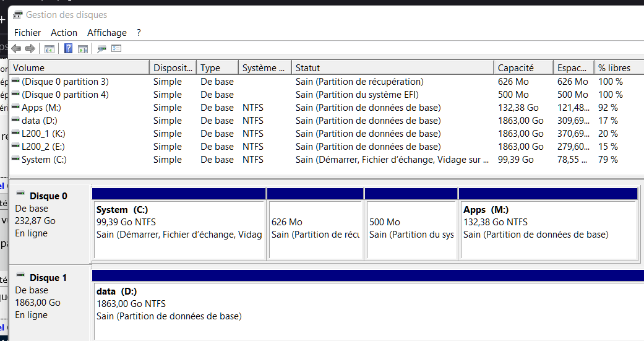The height and width of the screenshot is (341, 644).
Task: Select the drive icon beside Apps (M:) row
Action: tap(15, 108)
